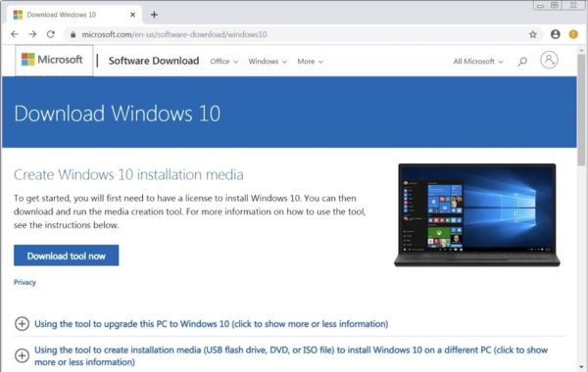588x372 pixels.
Task: Click the Create Windows 10 installation media heading
Action: [x=128, y=174]
